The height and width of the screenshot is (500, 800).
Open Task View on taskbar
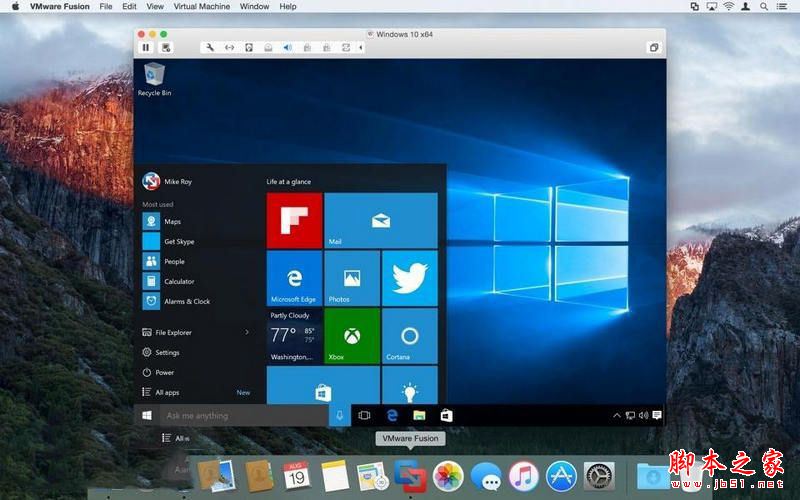click(364, 415)
